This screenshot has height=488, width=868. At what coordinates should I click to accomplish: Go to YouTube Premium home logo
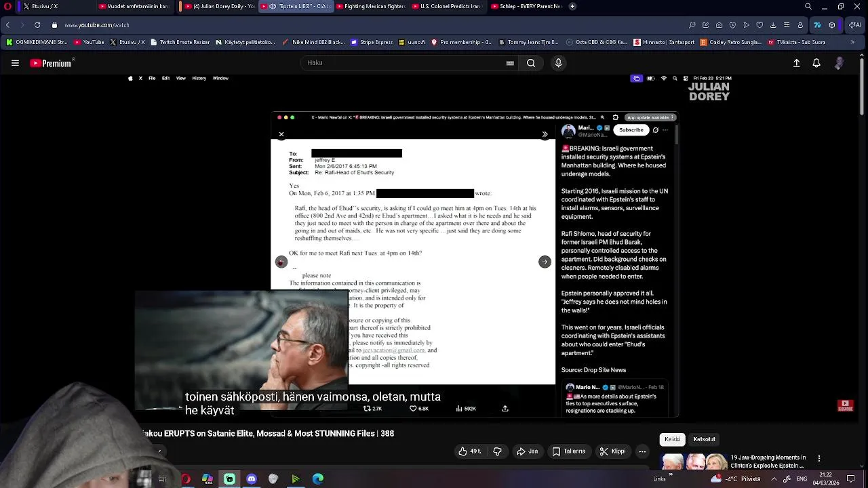pyautogui.click(x=52, y=63)
